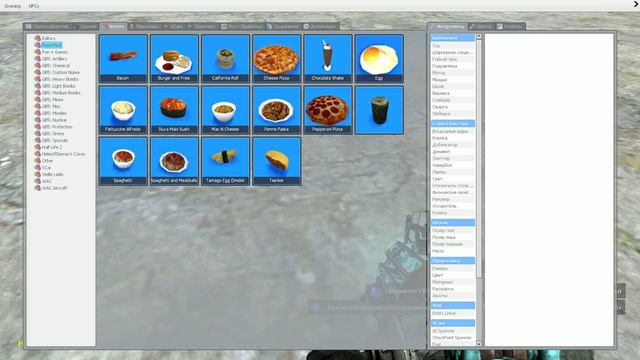640x360 pixels.
Task: Collapse the Строительство tool category header
Action: [x=453, y=123]
